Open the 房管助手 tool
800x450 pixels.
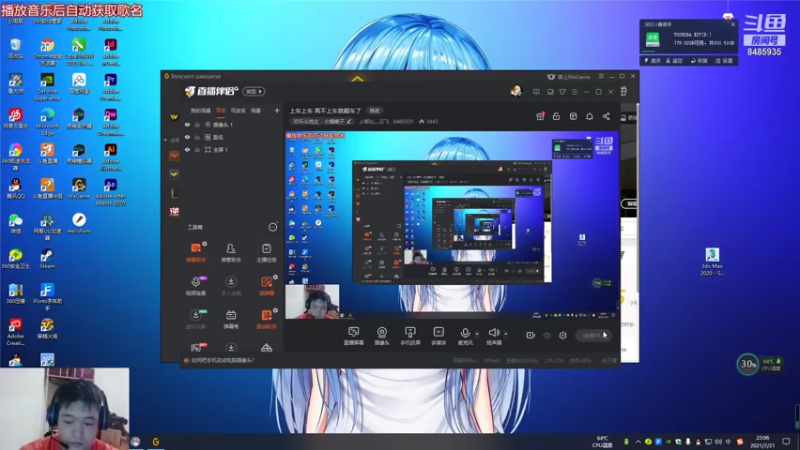pos(231,253)
